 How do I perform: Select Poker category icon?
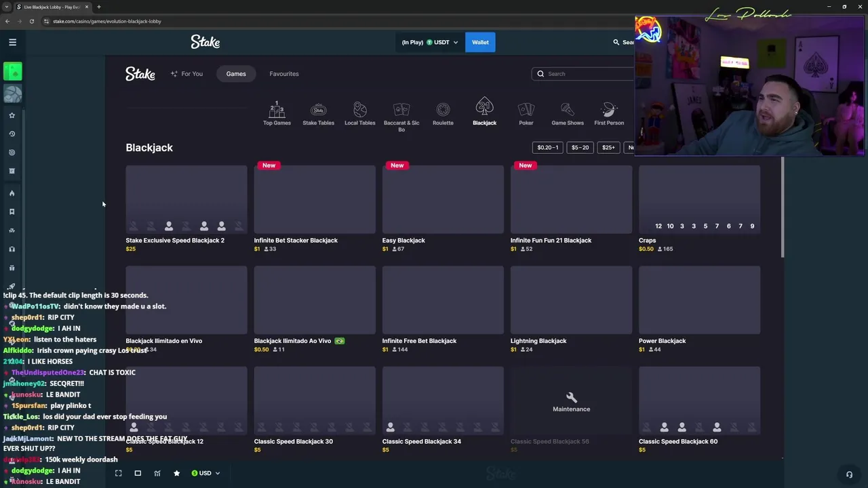526,114
